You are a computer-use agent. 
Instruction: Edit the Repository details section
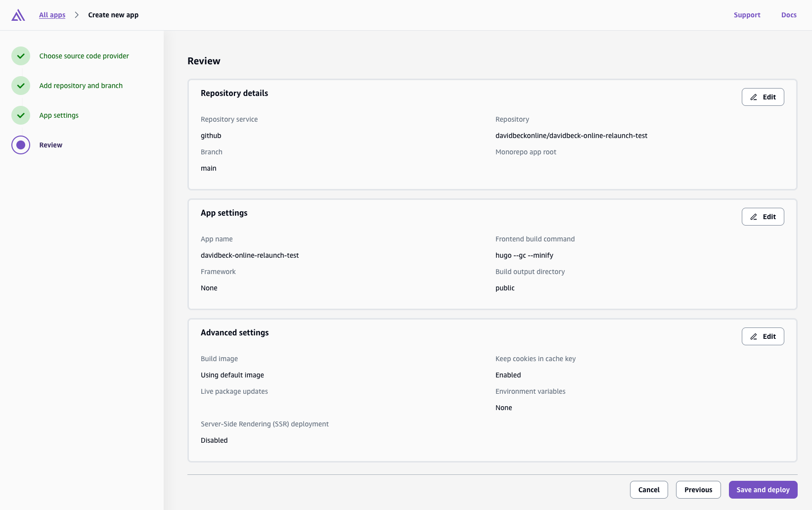[763, 97]
